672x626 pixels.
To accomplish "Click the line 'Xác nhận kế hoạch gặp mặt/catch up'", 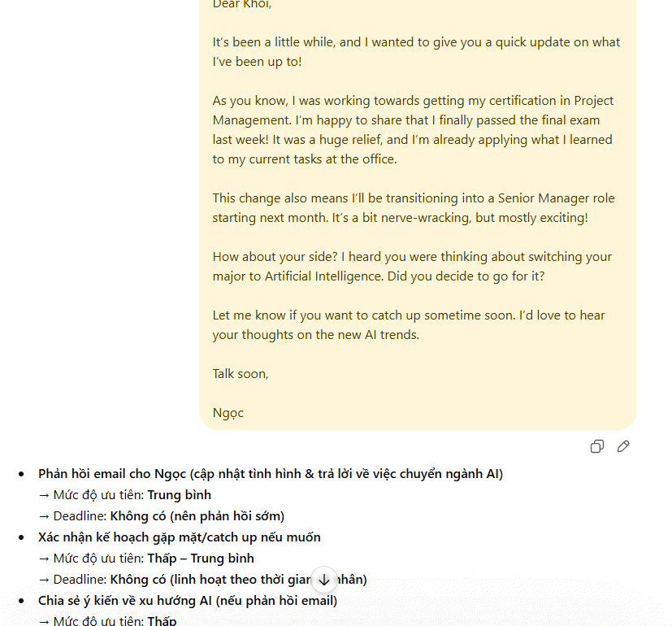I will click(x=179, y=537).
